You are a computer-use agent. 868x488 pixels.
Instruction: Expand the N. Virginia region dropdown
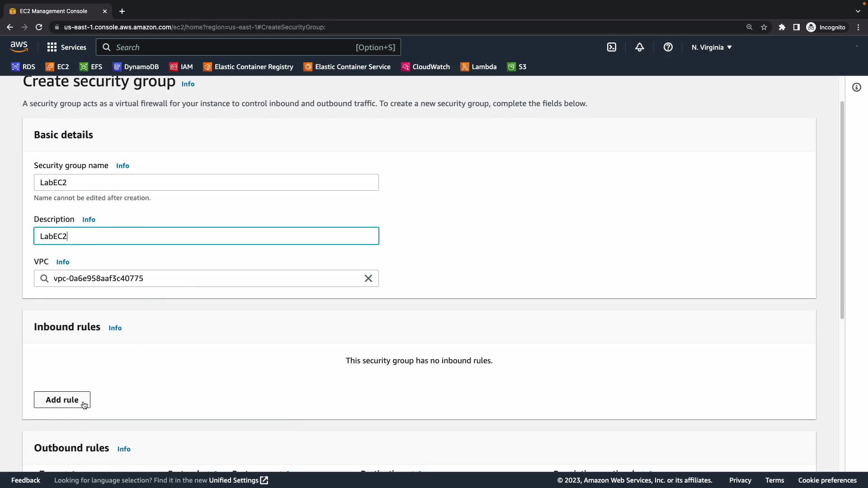pyautogui.click(x=711, y=47)
